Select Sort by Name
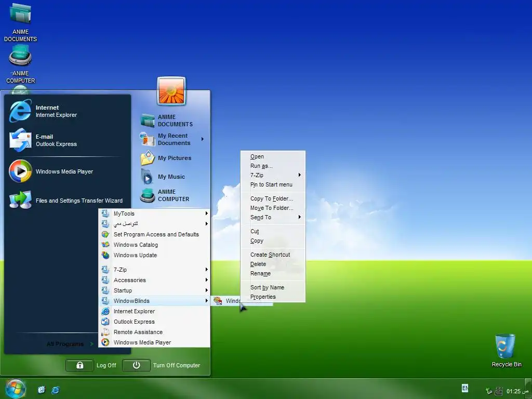532x399 pixels. click(x=273, y=287)
